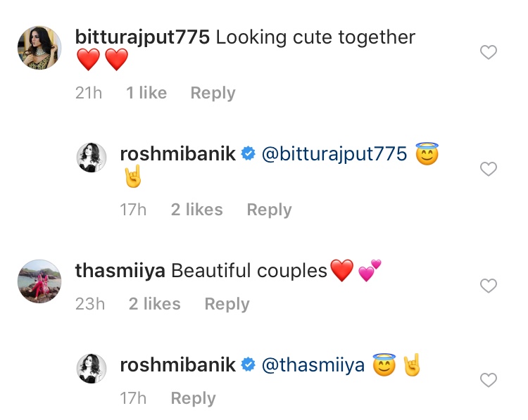528x420 pixels.
Task: View the 2 likes on roshmibanik's reply
Action: tap(196, 210)
